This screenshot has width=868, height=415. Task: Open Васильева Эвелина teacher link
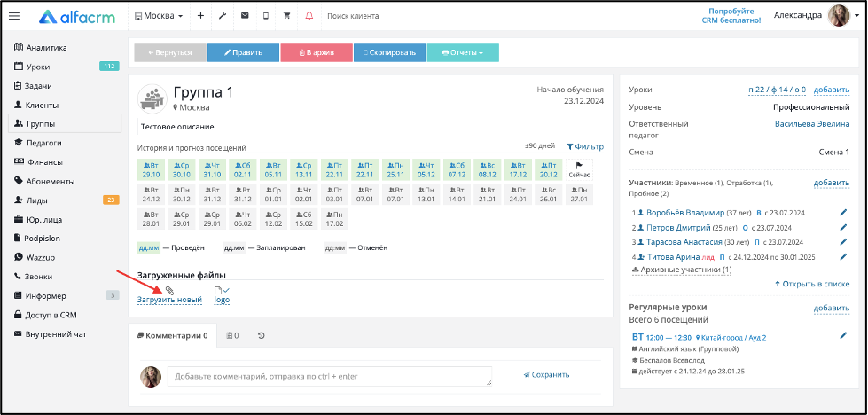pyautogui.click(x=812, y=124)
